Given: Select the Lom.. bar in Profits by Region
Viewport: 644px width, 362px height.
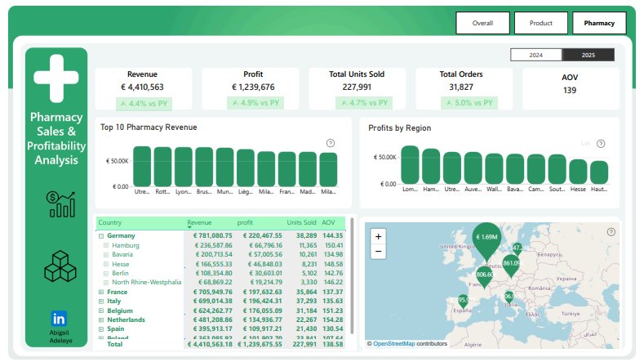Looking at the screenshot, I should point(410,165).
